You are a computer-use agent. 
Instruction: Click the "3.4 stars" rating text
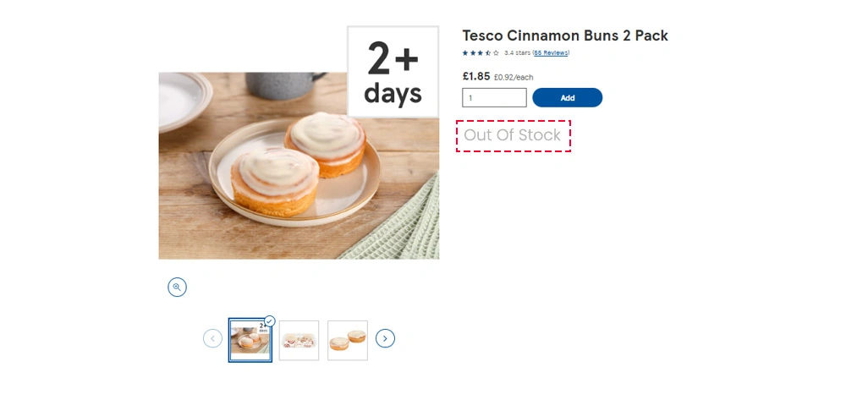point(517,53)
